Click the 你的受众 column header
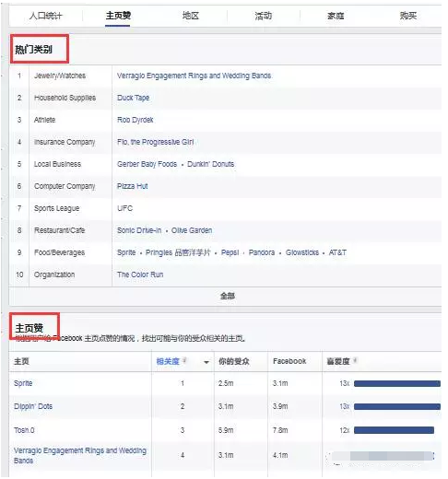Image resolution: width=448 pixels, height=479 pixels. 234,361
